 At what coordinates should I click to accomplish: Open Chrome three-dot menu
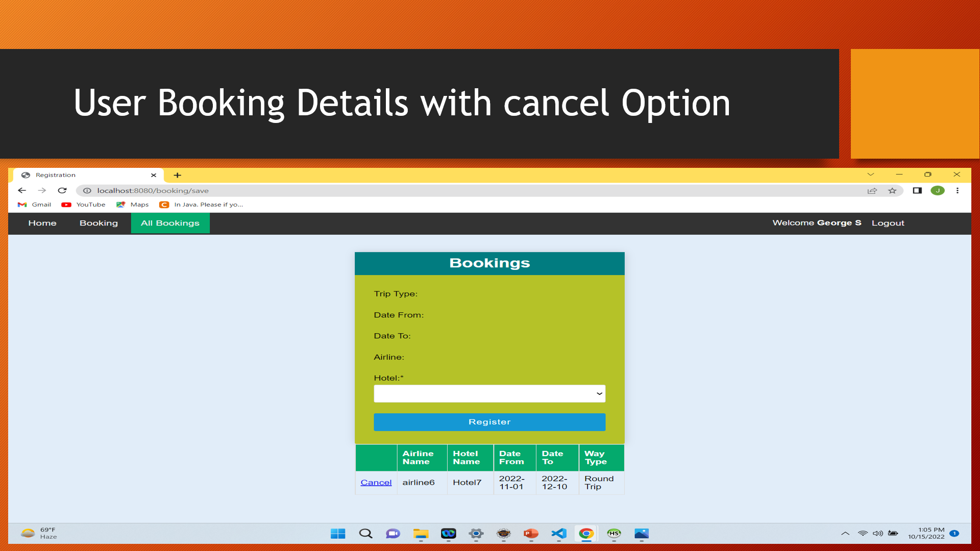tap(958, 190)
